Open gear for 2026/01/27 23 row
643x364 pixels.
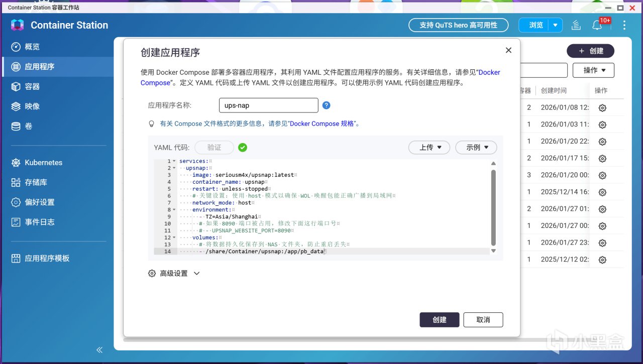pos(602,243)
